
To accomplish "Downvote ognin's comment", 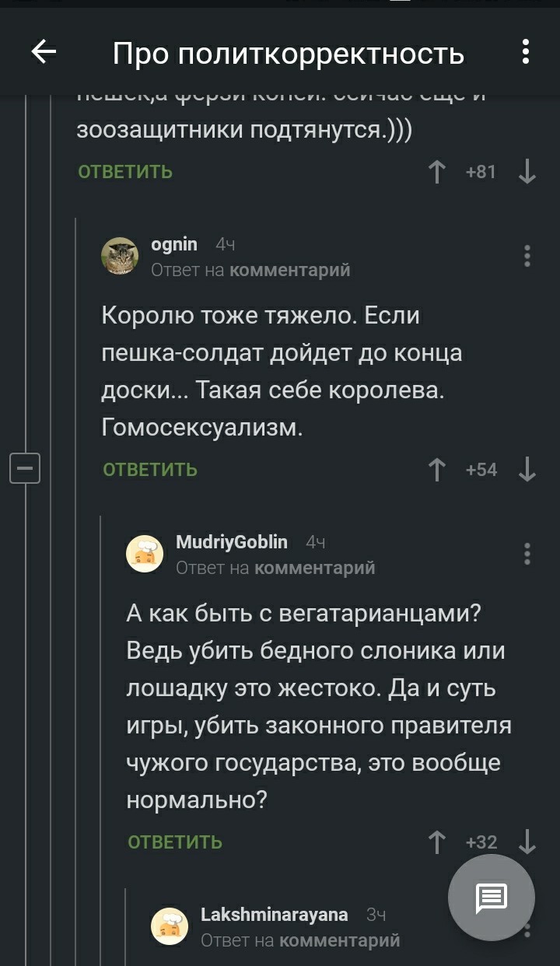I will point(527,470).
